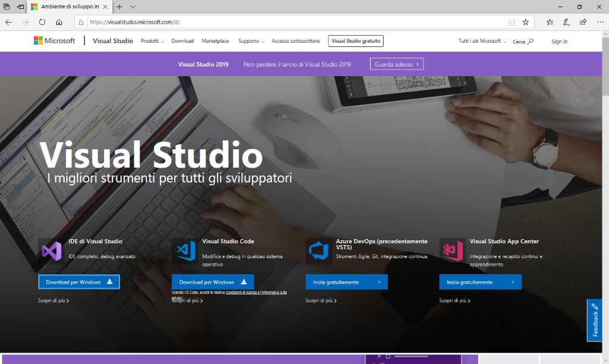The height and width of the screenshot is (364, 609).
Task: Click the browser Forward arrow
Action: point(25,22)
